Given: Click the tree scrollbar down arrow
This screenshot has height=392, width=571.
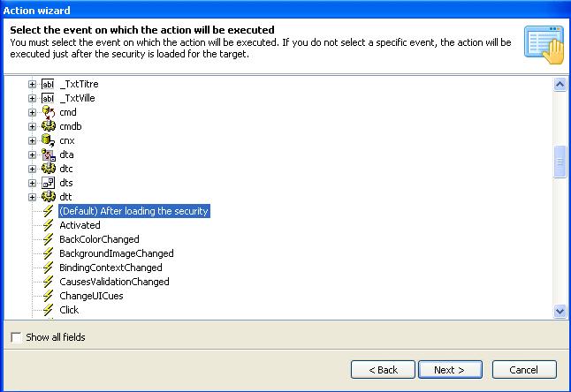Looking at the screenshot, I should (560, 311).
